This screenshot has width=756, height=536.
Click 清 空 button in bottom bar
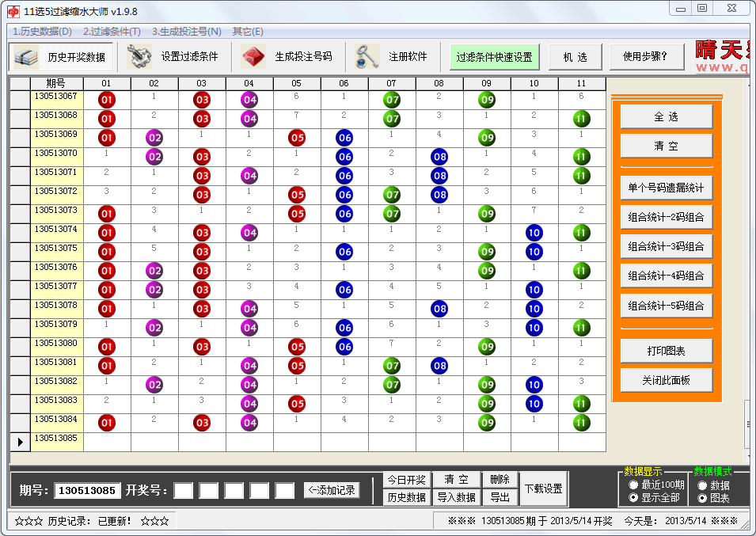click(456, 479)
